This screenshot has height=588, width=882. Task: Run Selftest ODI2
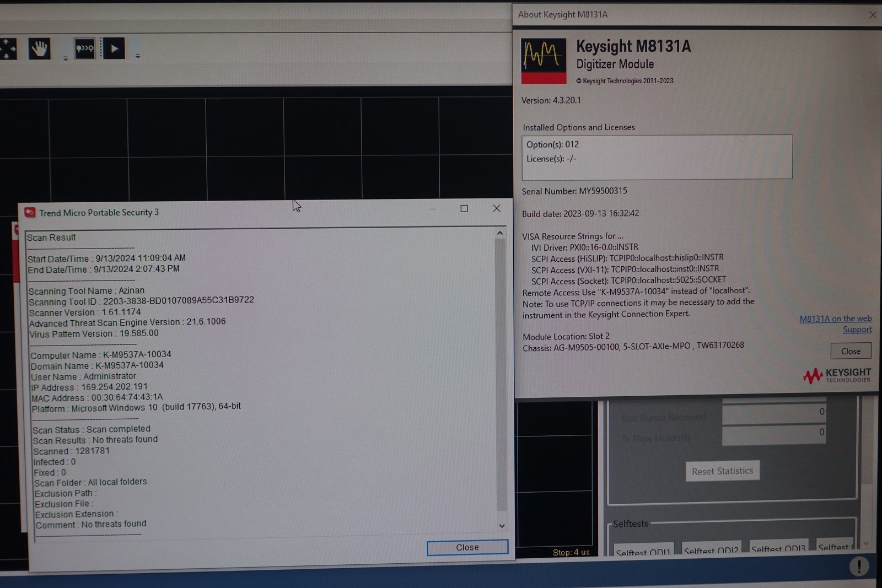711,550
